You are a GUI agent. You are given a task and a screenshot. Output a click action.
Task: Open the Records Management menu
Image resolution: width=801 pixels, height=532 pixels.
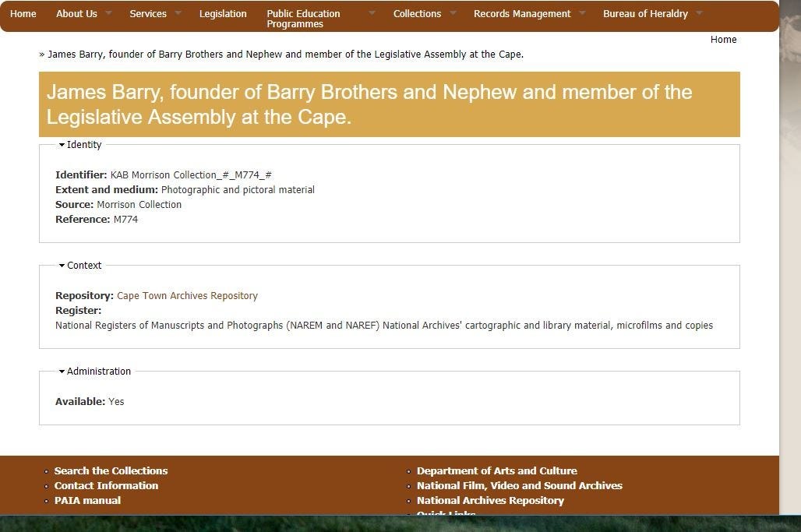(522, 14)
